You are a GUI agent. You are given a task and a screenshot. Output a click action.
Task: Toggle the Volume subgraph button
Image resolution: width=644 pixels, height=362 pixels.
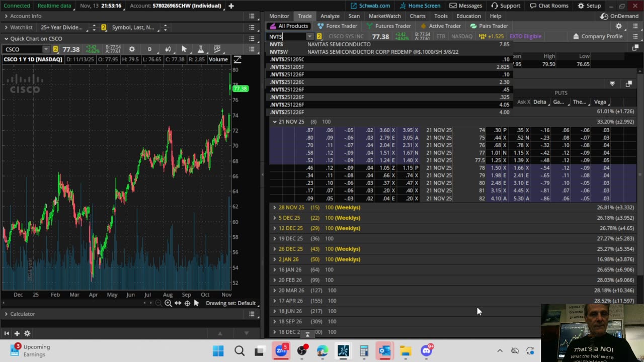pos(218,59)
